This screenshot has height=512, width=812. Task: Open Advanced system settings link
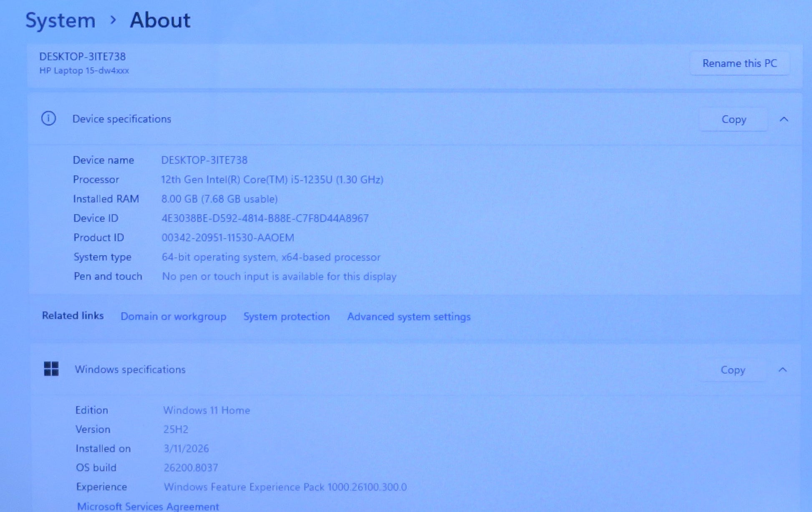click(x=409, y=316)
